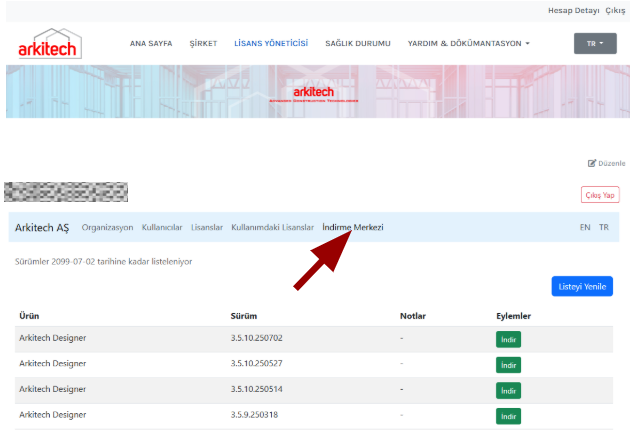The height and width of the screenshot is (431, 631).
Task: Click version text 3.5.10.250527
Action: coord(257,363)
